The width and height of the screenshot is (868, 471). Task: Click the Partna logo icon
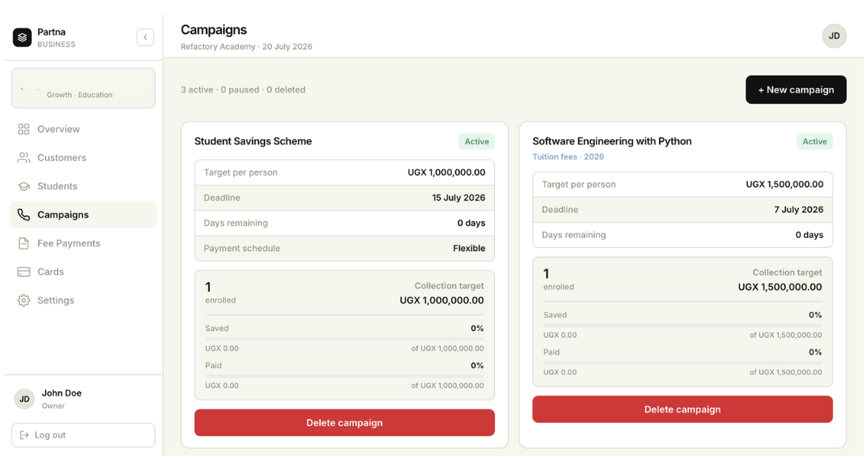pyautogui.click(x=22, y=38)
